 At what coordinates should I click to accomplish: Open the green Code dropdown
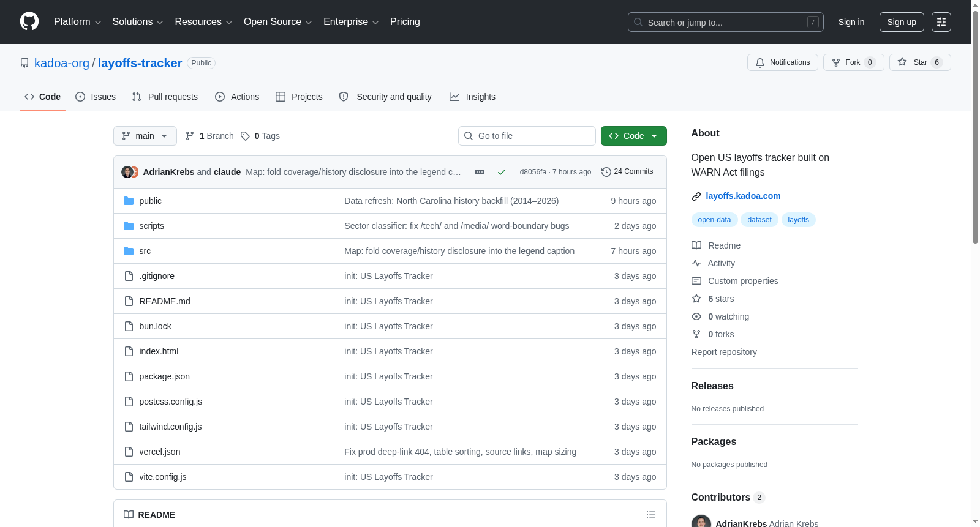tap(634, 136)
